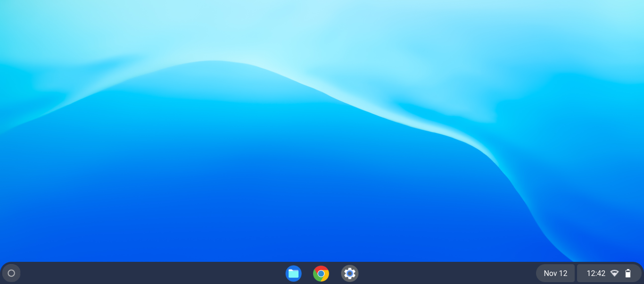Click the 12:42 clock text
This screenshot has height=284, width=644.
pos(596,273)
